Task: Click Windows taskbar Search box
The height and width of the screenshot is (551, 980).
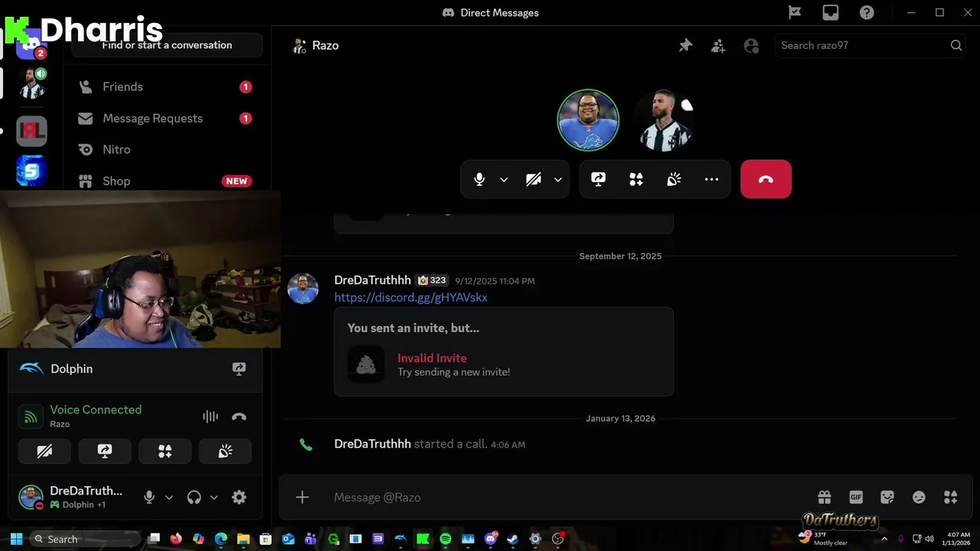Action: click(85, 539)
